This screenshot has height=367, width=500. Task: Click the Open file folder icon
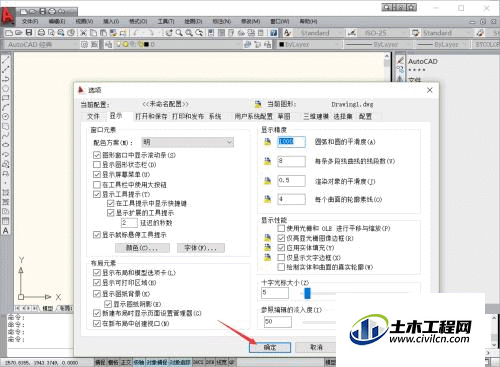coord(19,33)
